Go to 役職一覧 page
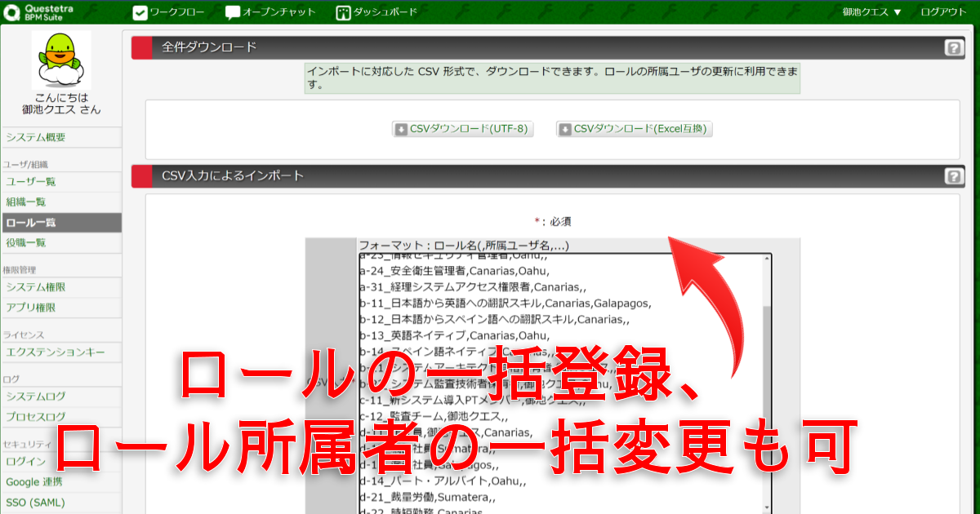The image size is (980, 514). [26, 242]
